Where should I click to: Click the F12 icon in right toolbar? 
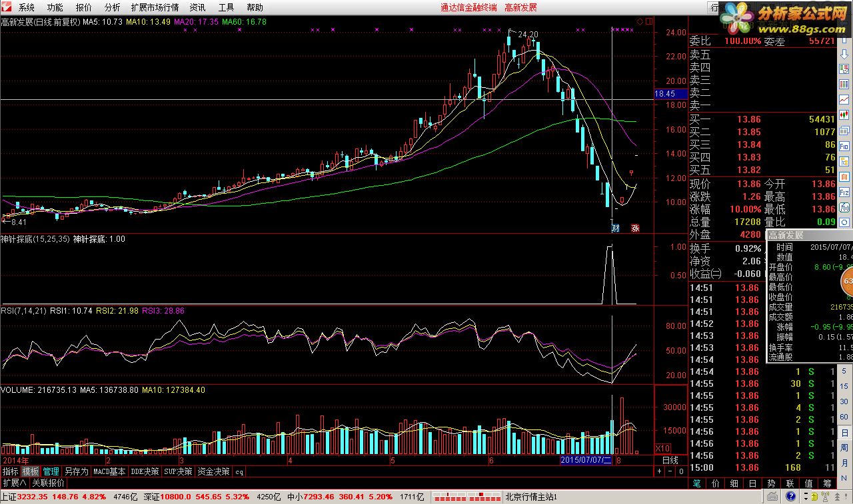(844, 192)
